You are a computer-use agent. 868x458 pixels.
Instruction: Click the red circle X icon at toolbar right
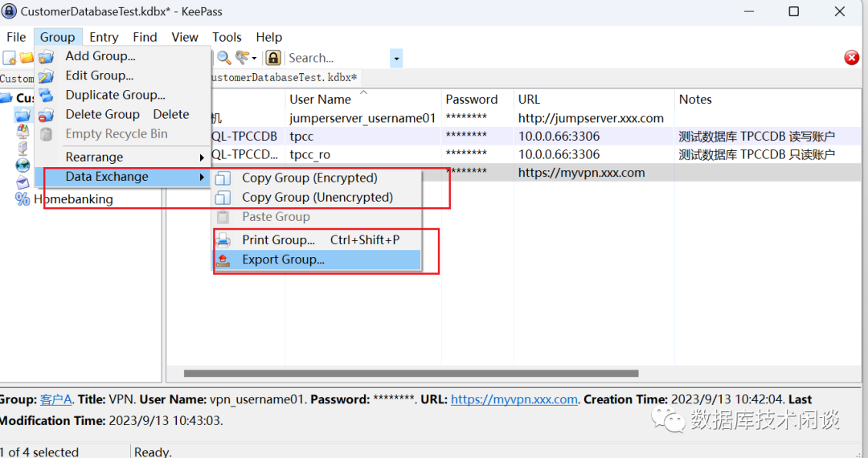tap(851, 58)
